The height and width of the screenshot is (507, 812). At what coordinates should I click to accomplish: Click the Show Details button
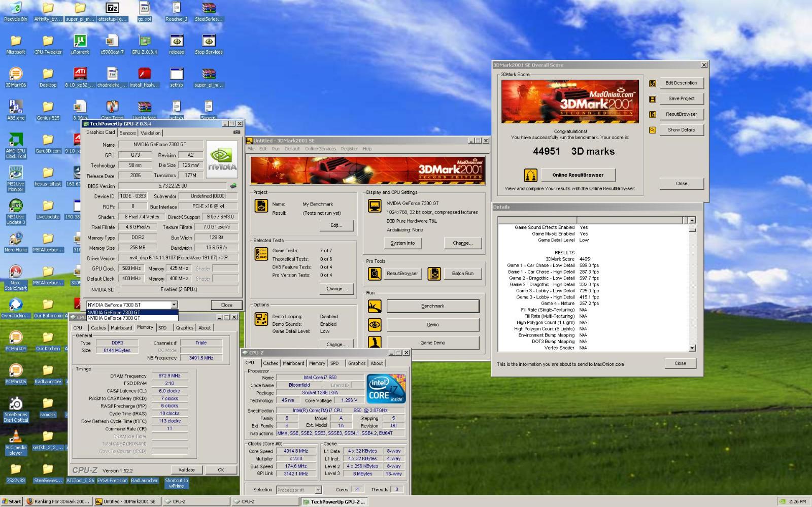pos(682,130)
